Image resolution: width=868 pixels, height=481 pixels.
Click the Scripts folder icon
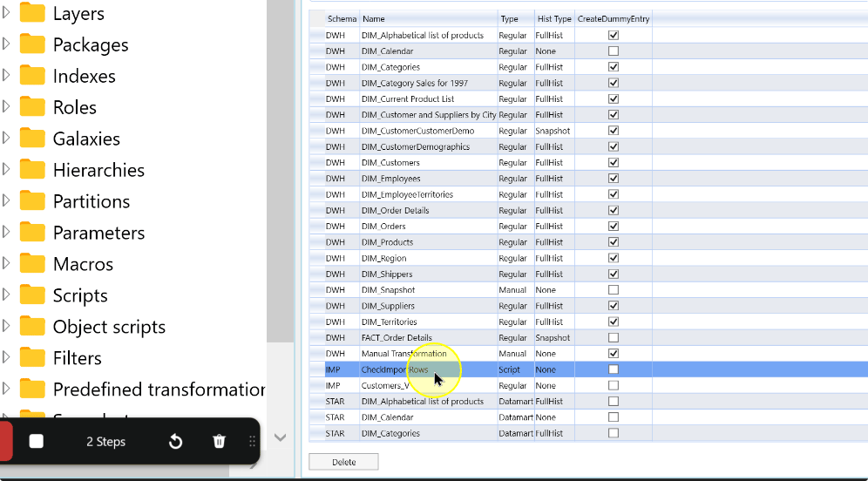coord(32,295)
